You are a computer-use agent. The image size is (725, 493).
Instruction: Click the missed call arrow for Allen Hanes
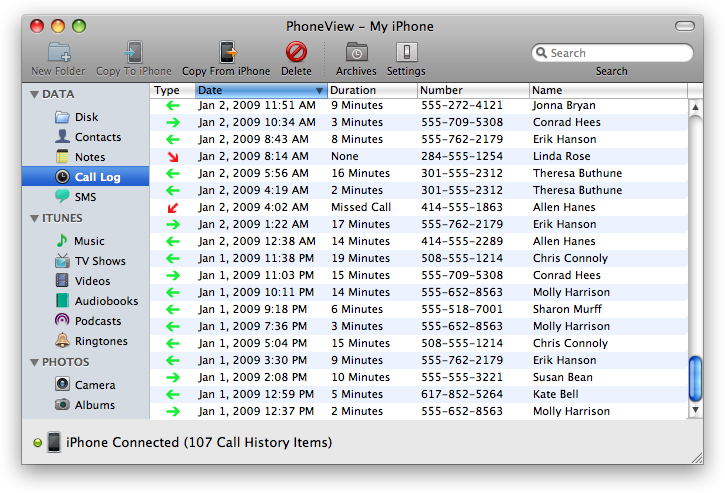tap(173, 208)
